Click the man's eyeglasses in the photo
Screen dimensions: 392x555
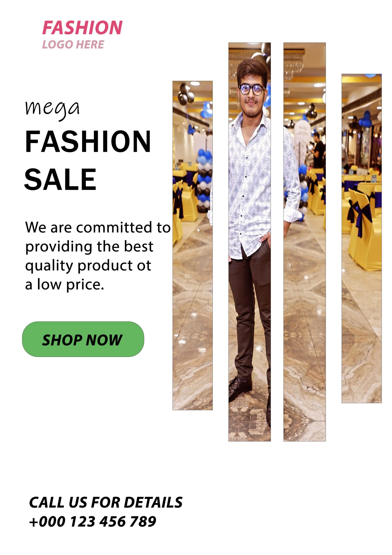(251, 90)
